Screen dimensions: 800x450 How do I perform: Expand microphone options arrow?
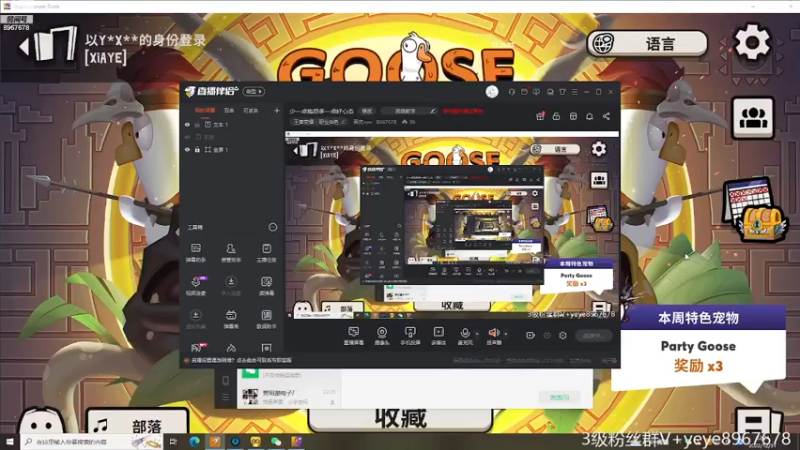coord(477,334)
